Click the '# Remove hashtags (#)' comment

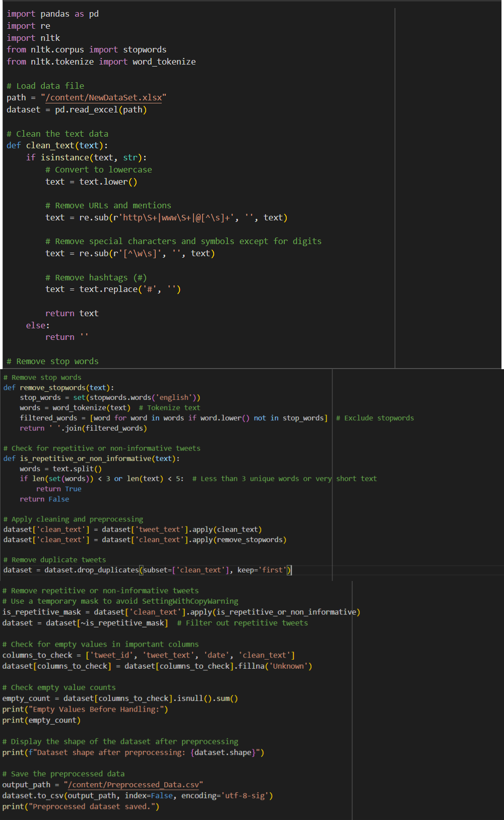[x=96, y=278]
